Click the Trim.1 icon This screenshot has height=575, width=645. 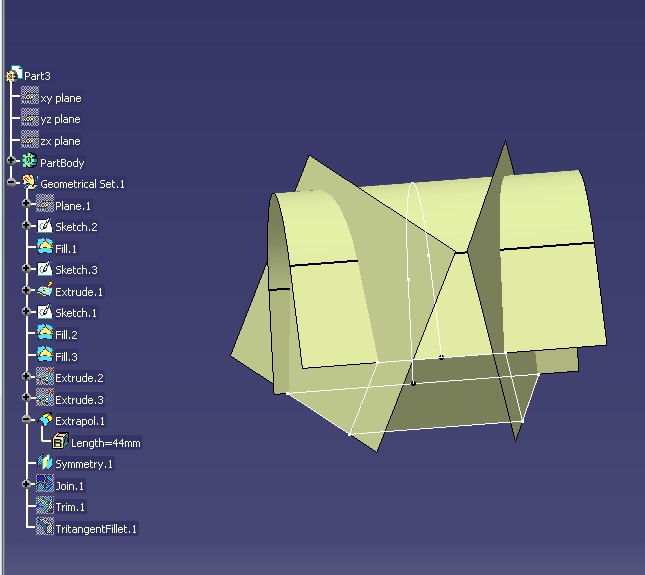pyautogui.click(x=45, y=505)
